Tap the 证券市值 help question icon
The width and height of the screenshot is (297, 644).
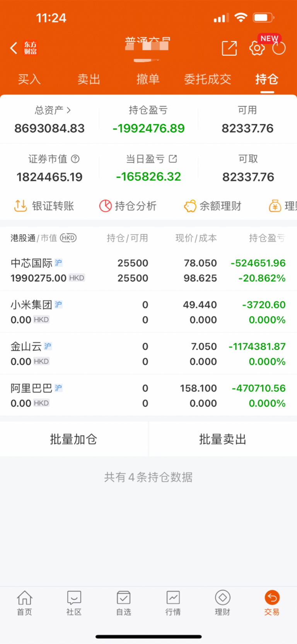pyautogui.click(x=76, y=159)
